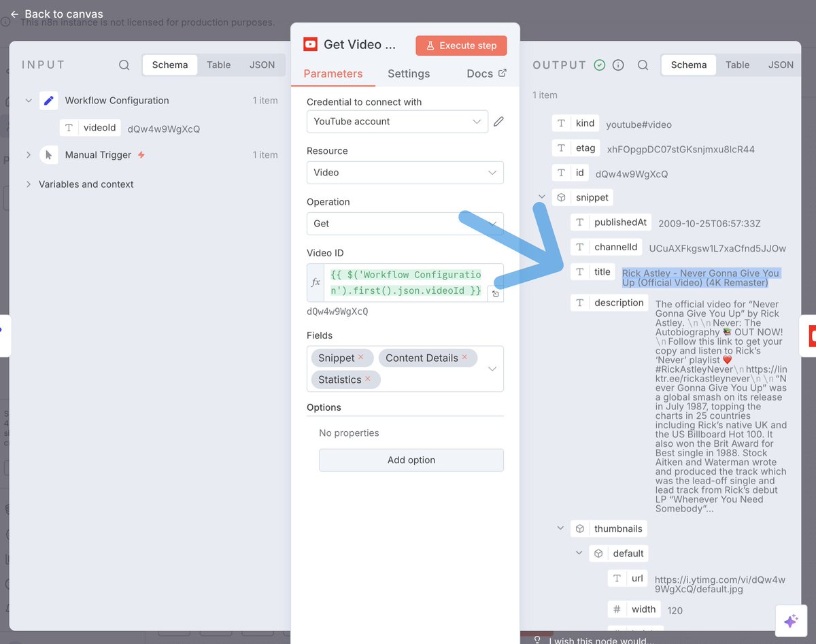816x644 pixels.
Task: Switch to Parameters tab
Action: coord(333,73)
